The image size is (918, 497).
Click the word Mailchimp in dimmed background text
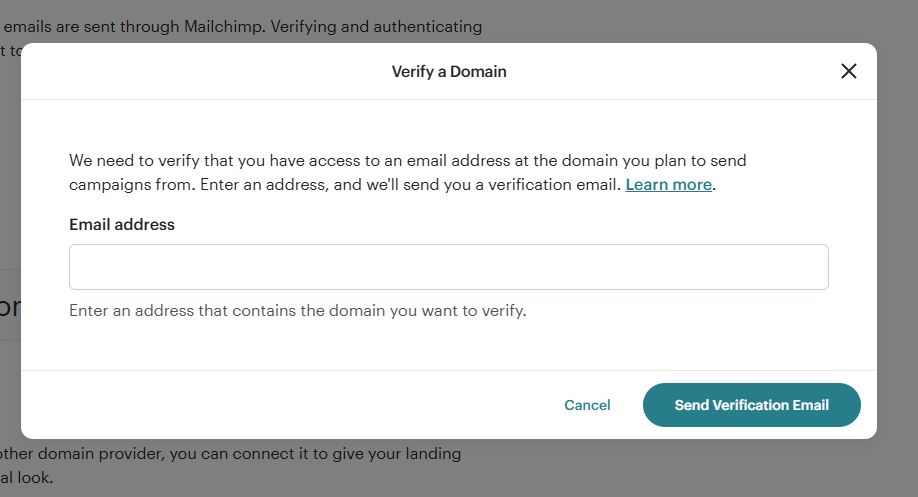tap(223, 26)
